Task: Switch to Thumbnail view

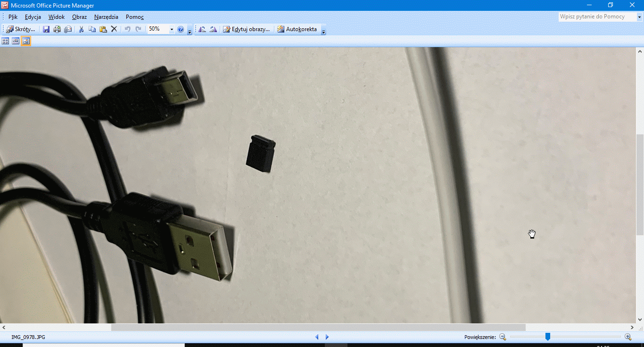Action: (x=5, y=41)
